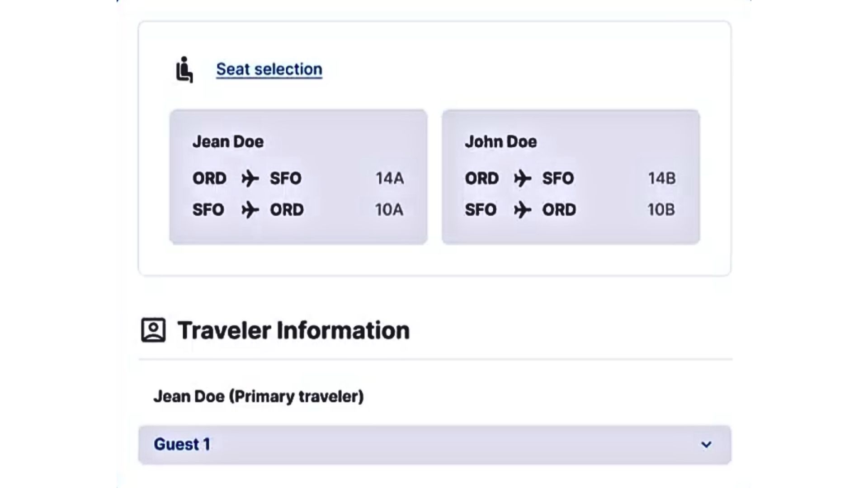Viewport: 868px width, 488px height.
Task: Select Jean Doe's seat 10A
Action: (x=389, y=210)
